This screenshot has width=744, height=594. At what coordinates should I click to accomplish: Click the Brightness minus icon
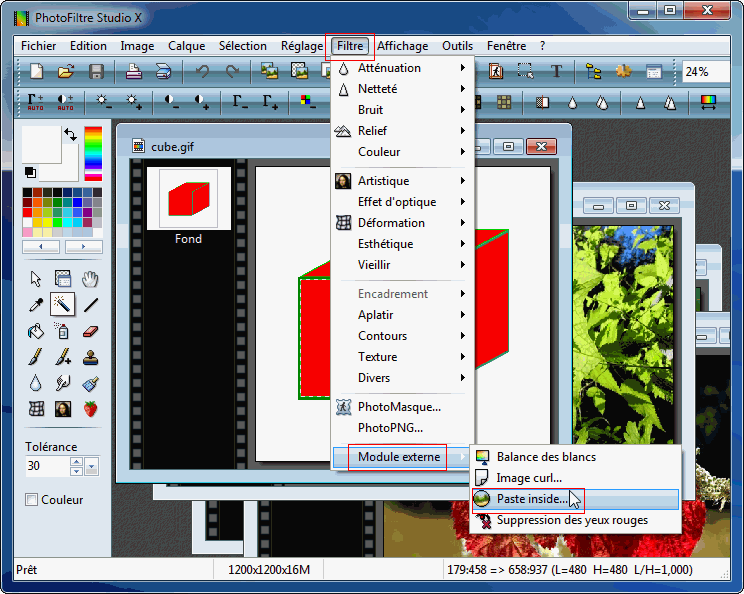click(x=104, y=102)
